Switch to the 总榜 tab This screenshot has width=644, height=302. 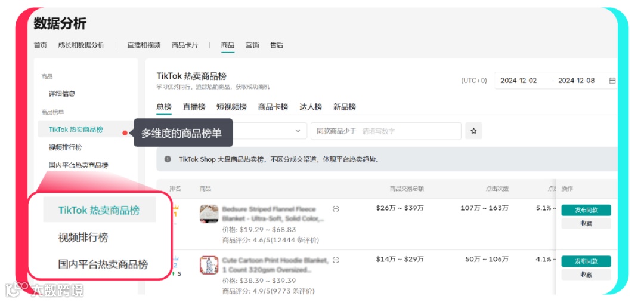coord(164,107)
